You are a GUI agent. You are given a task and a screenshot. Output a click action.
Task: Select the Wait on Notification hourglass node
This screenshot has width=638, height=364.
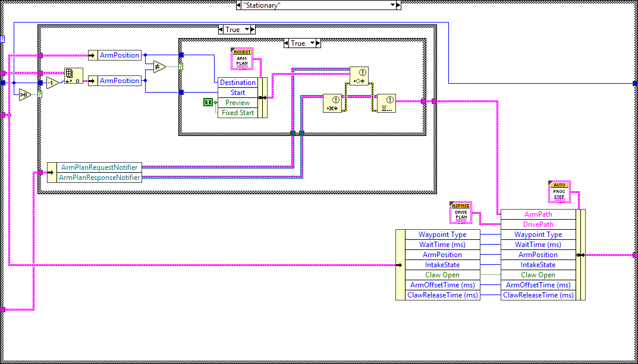(386, 103)
